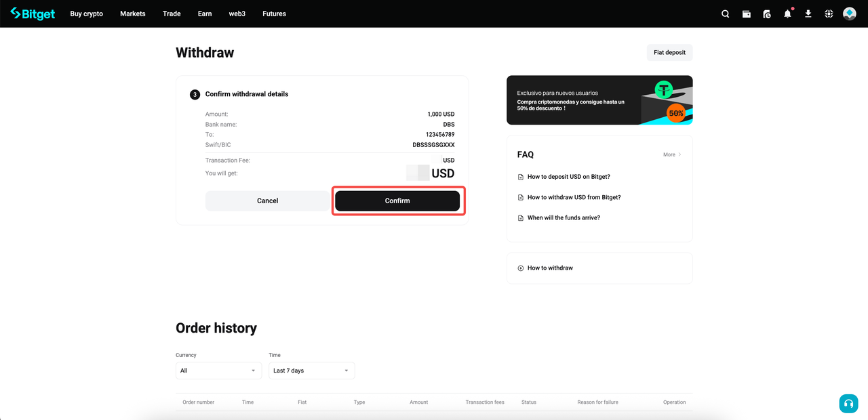
Task: Click the document icon beside the deposit FAQ
Action: pyautogui.click(x=519, y=176)
